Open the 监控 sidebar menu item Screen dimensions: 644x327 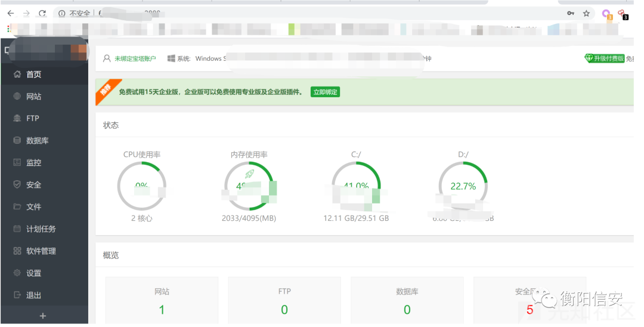(x=44, y=163)
